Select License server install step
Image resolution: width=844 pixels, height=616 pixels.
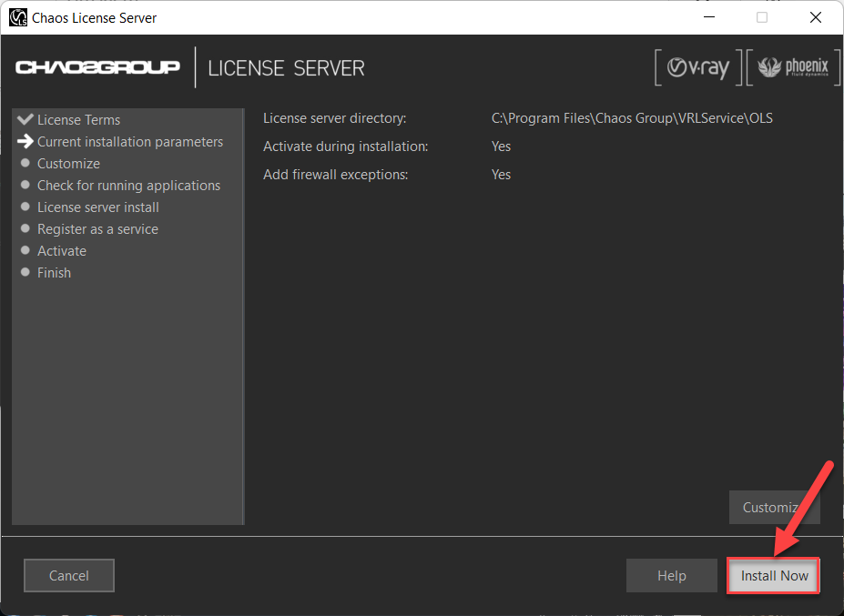(x=98, y=207)
